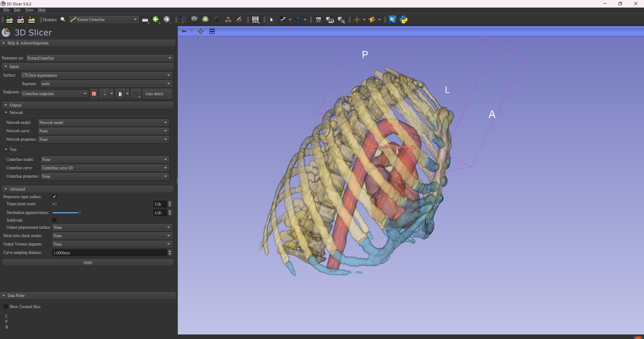Click the Auto-detect button
Image resolution: width=644 pixels, height=339 pixels.
[x=157, y=94]
